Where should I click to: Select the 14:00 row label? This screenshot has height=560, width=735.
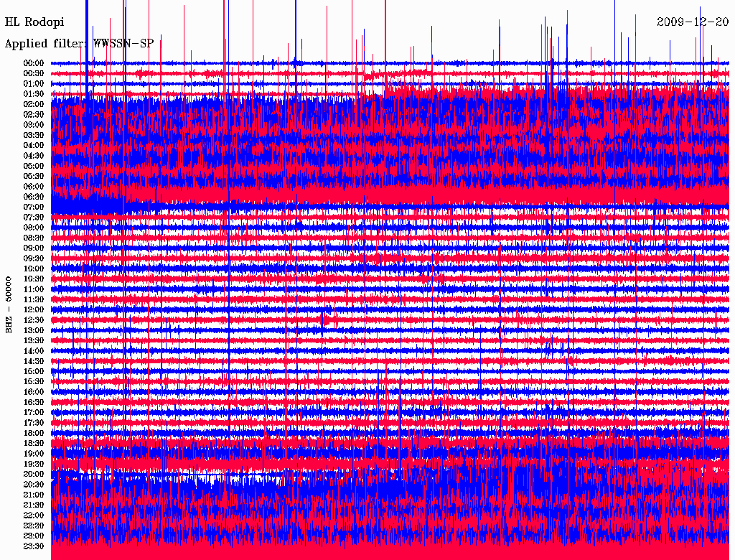pos(34,350)
